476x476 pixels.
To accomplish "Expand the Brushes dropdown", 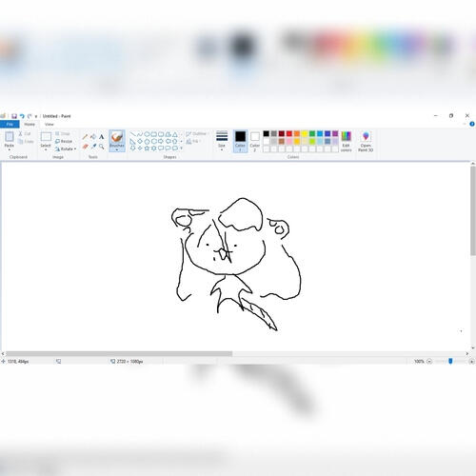I will point(117,141).
